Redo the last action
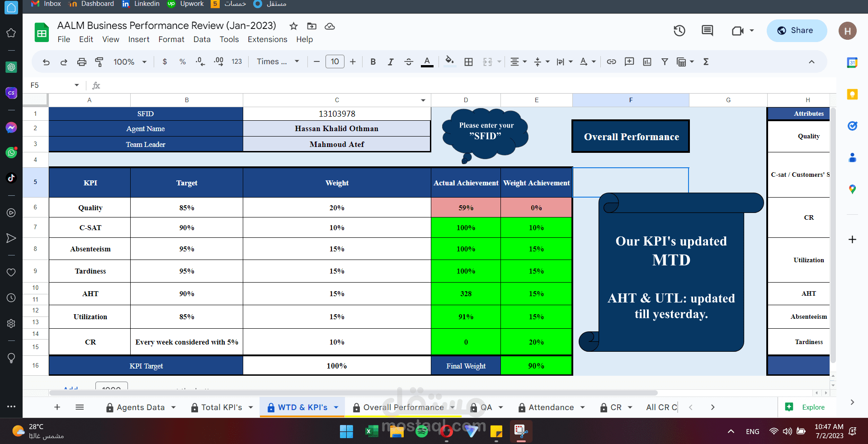The width and height of the screenshot is (868, 444). point(64,62)
